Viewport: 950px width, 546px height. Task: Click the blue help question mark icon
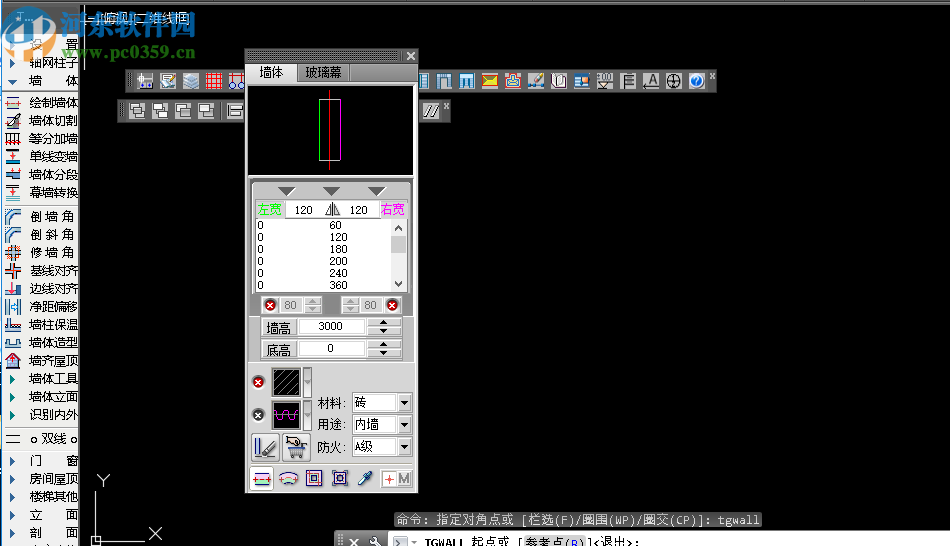697,81
